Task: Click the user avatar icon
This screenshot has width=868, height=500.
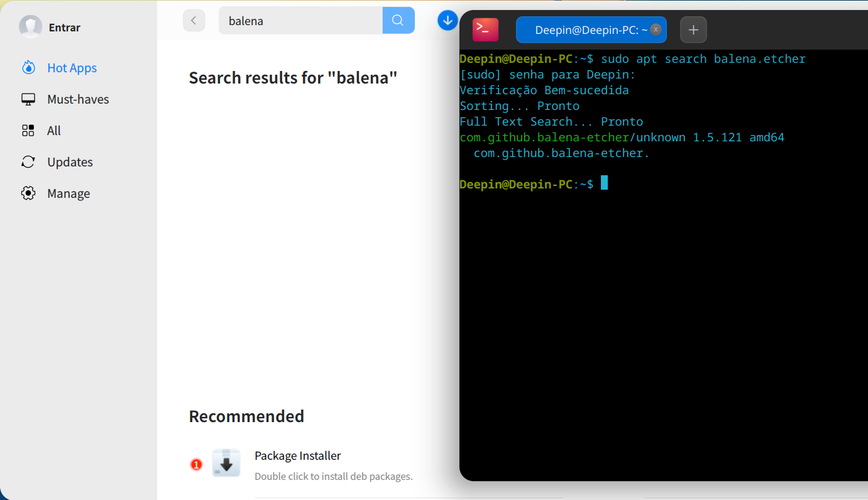Action: (x=30, y=27)
